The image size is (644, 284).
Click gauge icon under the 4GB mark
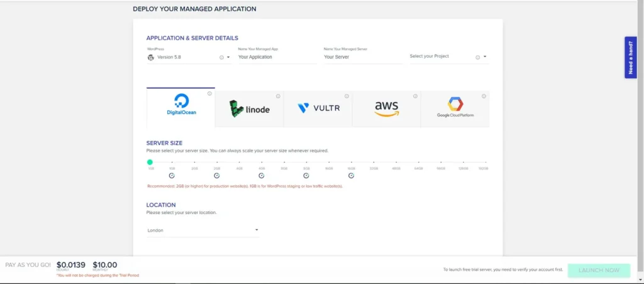click(262, 176)
